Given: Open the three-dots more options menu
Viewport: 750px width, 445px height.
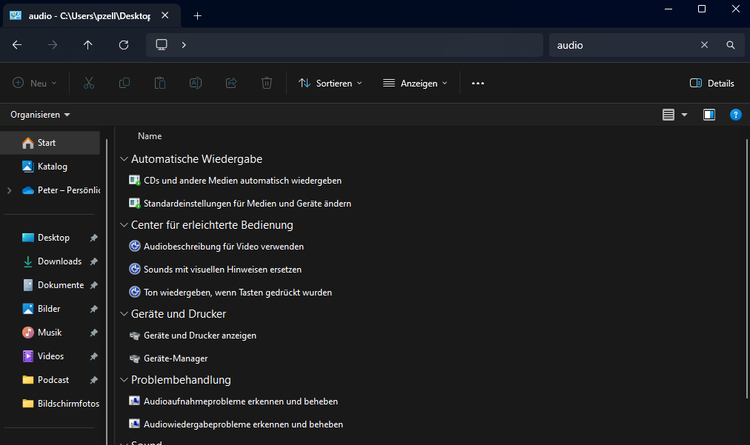Looking at the screenshot, I should tap(478, 83).
